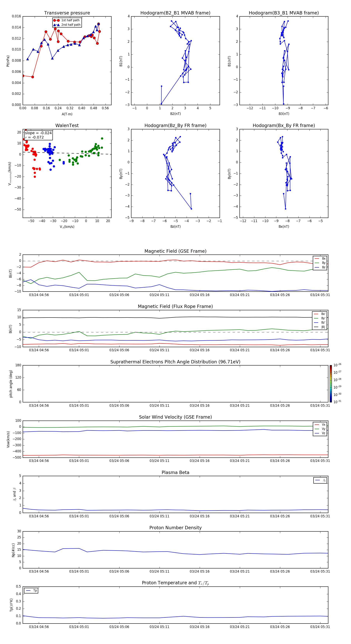Click the 'Magnetic Field (Flux Rope Frame)' title
Screen dimensions: 351x644
click(x=175, y=307)
